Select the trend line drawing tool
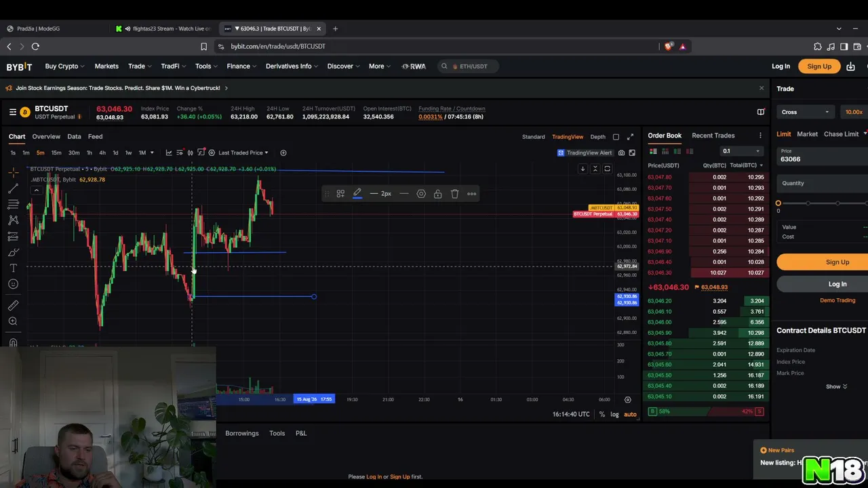 click(x=13, y=189)
